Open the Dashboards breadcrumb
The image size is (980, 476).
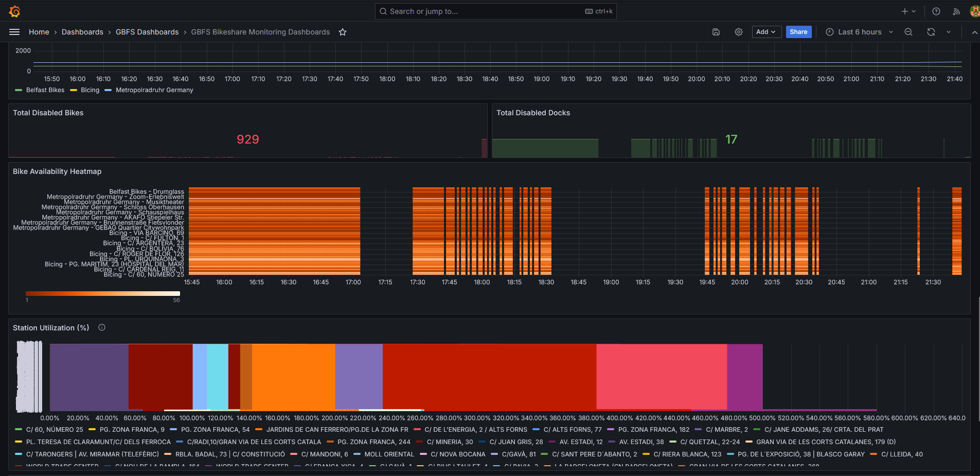click(x=82, y=32)
